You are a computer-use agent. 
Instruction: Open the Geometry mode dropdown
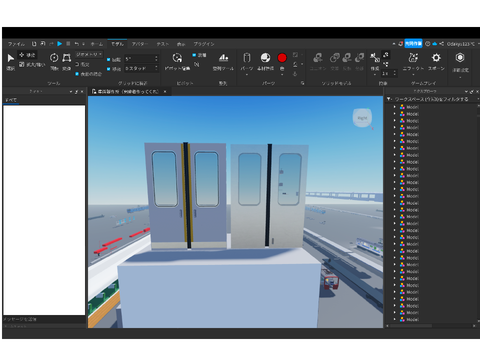[89, 54]
